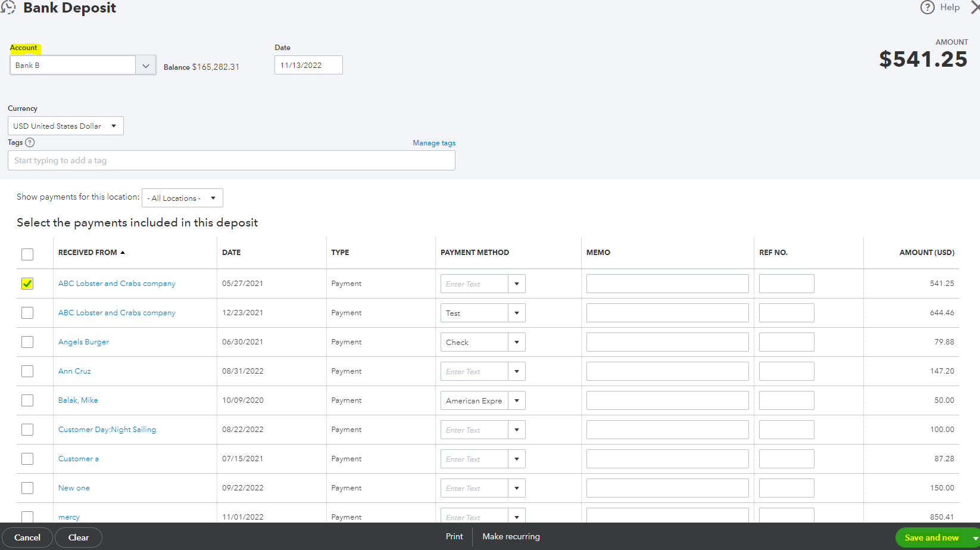Check the Ann Cruz payment box
Viewport: 980px width, 550px height.
[27, 371]
